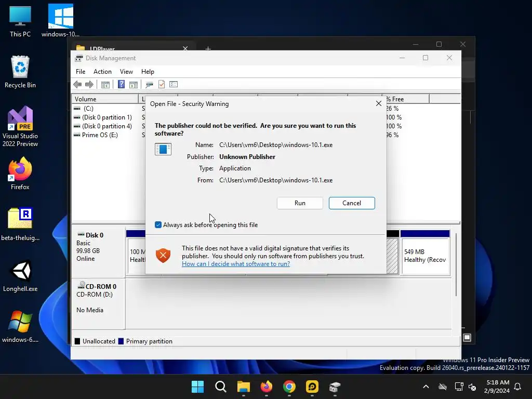Uncheck Always ask before opening this file
Image resolution: width=532 pixels, height=399 pixels.
point(158,225)
